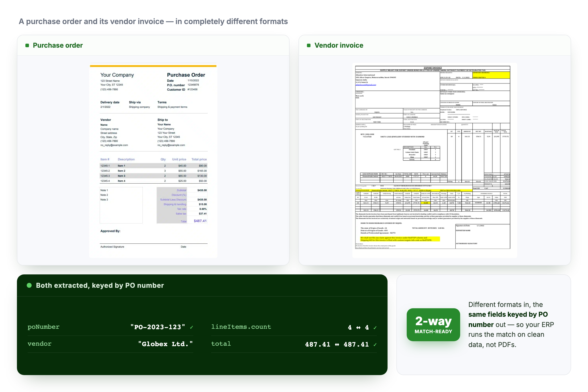The width and height of the screenshot is (588, 392).
Task: Click the Purchase Order title in the document
Action: coord(186,75)
